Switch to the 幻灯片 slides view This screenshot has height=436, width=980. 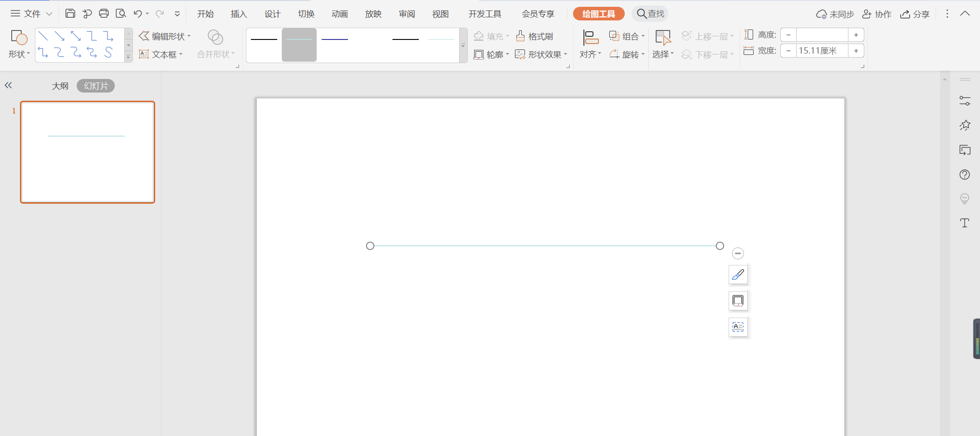point(96,86)
